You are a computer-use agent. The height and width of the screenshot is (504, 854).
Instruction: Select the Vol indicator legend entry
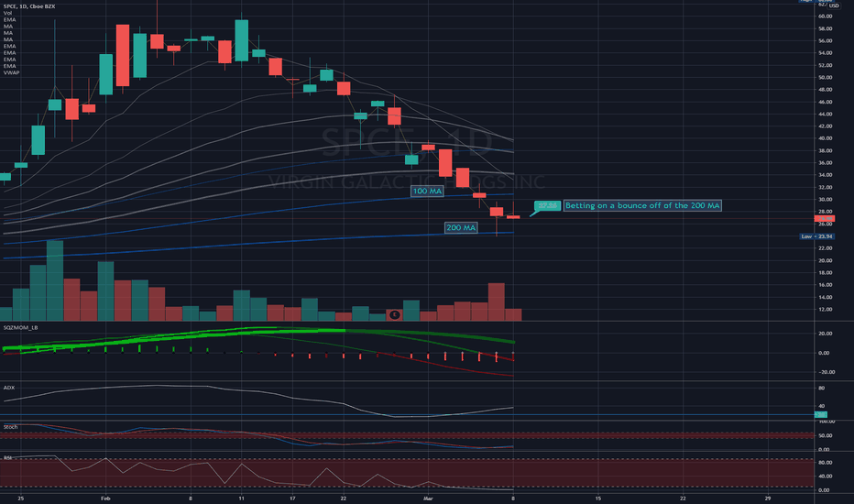coord(7,13)
